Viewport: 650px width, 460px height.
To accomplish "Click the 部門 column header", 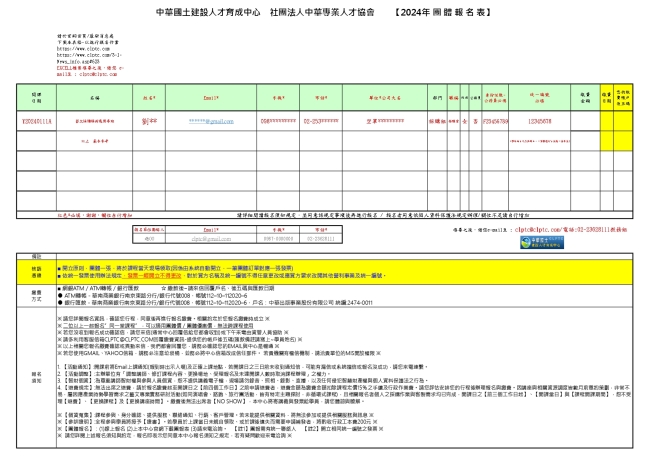I will point(437,98).
